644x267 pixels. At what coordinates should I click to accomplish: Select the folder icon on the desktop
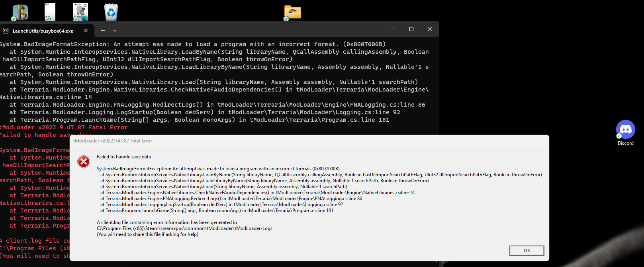(292, 12)
